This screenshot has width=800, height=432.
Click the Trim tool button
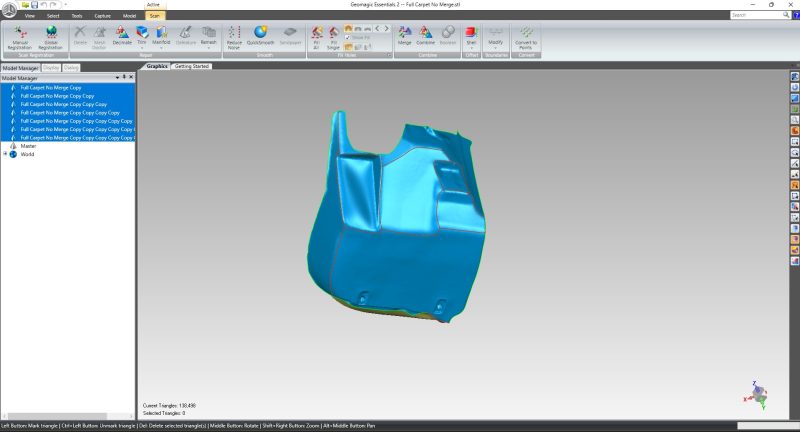141,36
